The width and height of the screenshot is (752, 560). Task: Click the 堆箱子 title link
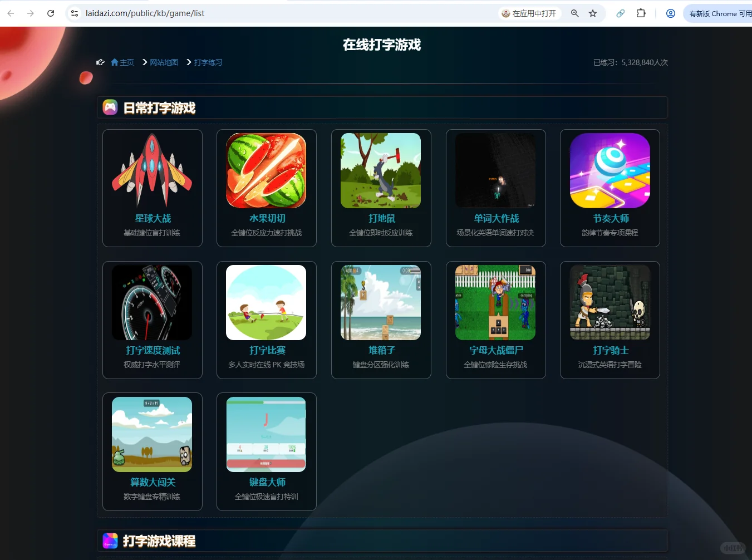(x=381, y=350)
